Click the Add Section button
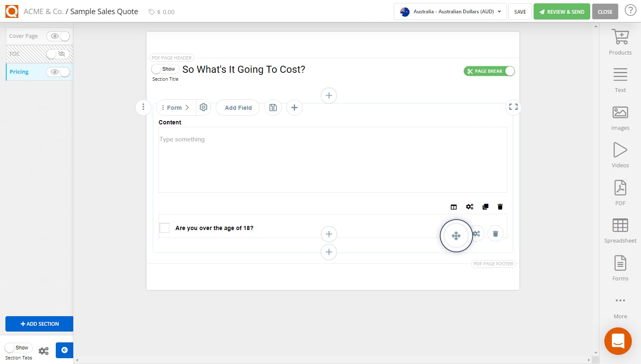The width and height of the screenshot is (641, 364). pos(39,324)
